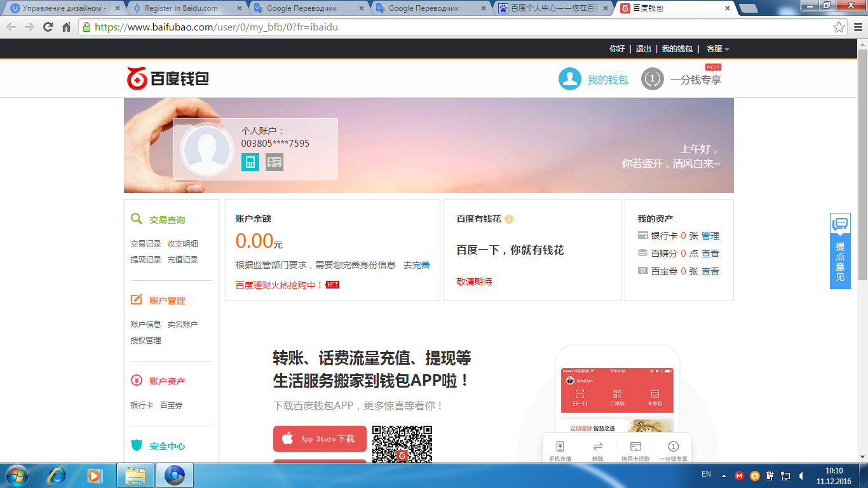This screenshot has width=868, height=488.
Task: Open 银行卡 link under 账户资产
Action: pyautogui.click(x=142, y=405)
